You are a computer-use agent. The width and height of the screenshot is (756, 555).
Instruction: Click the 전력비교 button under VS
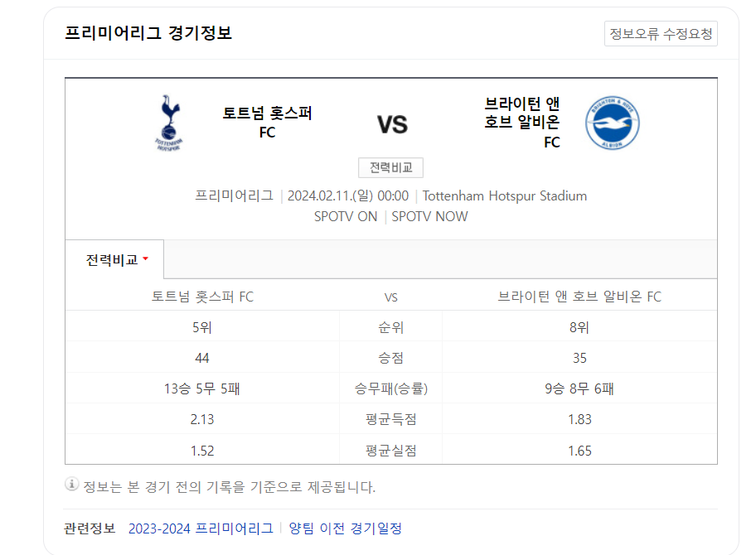[x=390, y=167]
